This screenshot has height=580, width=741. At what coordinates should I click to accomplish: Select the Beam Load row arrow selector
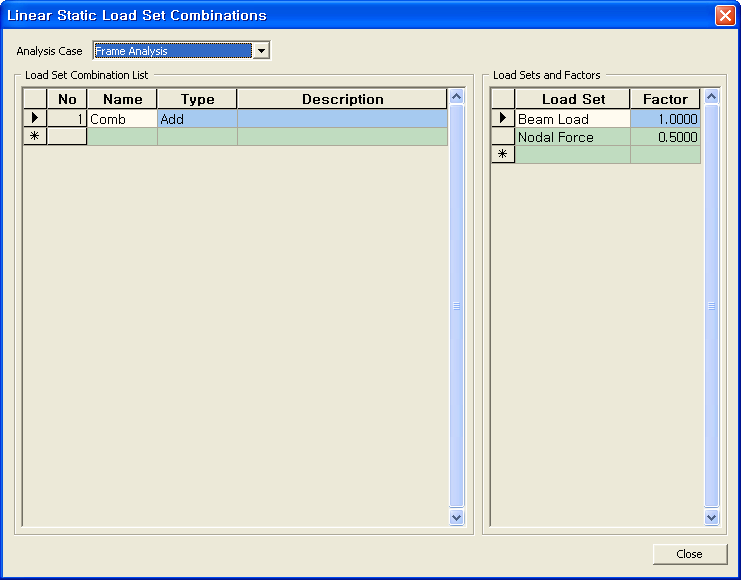(503, 119)
